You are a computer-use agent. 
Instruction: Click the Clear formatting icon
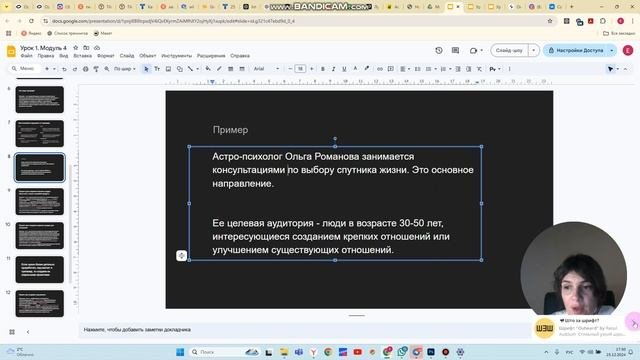coord(479,69)
